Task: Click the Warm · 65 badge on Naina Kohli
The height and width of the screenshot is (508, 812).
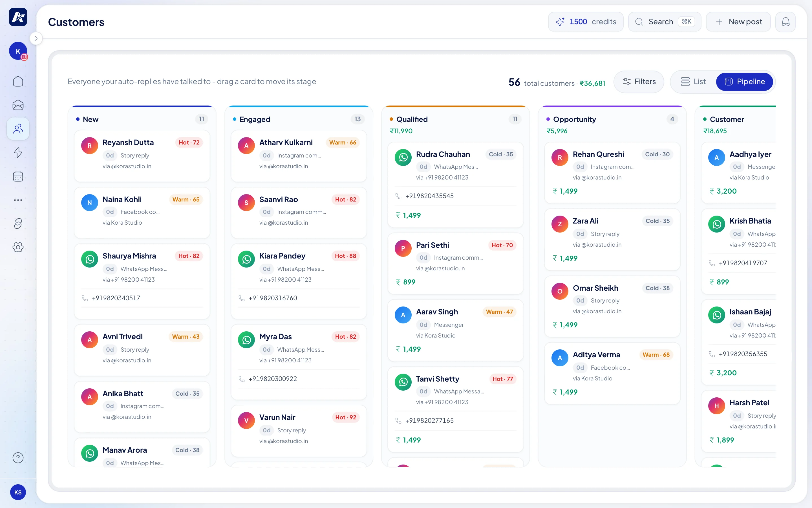Action: 186,200
